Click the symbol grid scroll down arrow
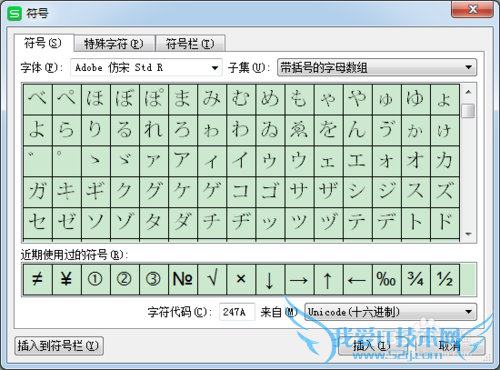Image resolution: width=500 pixels, height=370 pixels. 468,234
